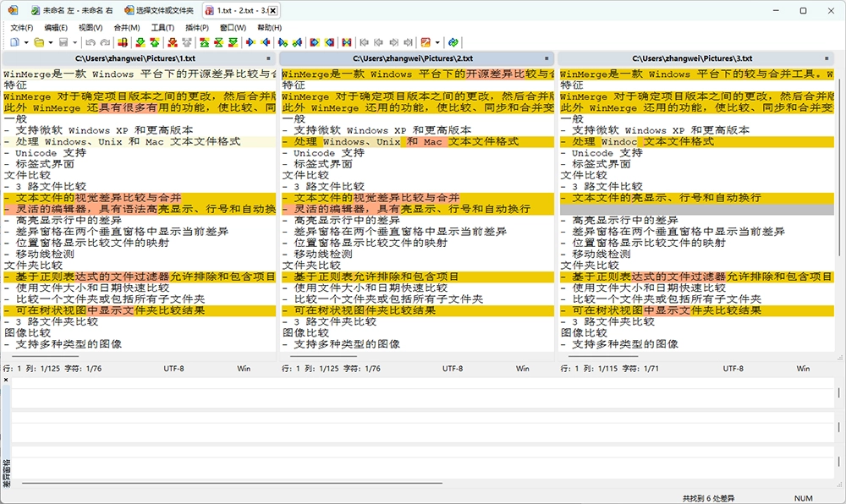Image resolution: width=846 pixels, height=504 pixels.
Task: Open the 合并(M) menu
Action: coord(127,28)
